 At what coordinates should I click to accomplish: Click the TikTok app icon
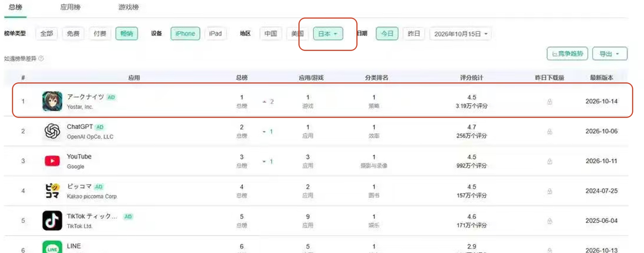52,221
